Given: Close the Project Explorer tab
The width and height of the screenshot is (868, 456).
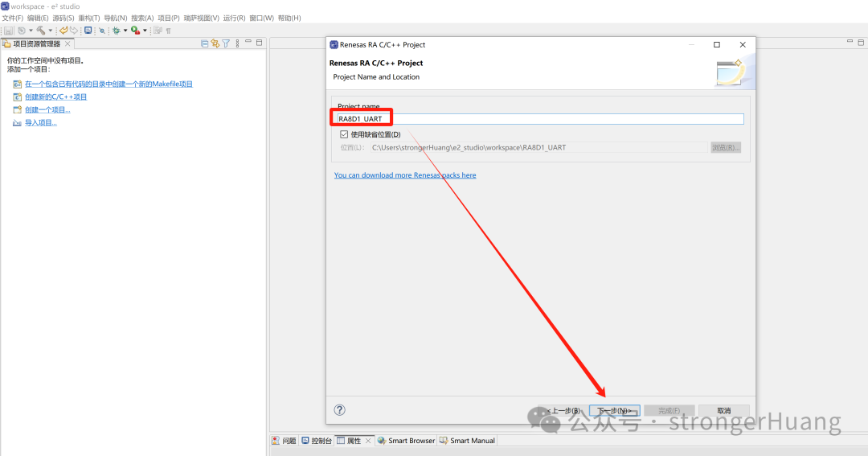Looking at the screenshot, I should pos(68,43).
